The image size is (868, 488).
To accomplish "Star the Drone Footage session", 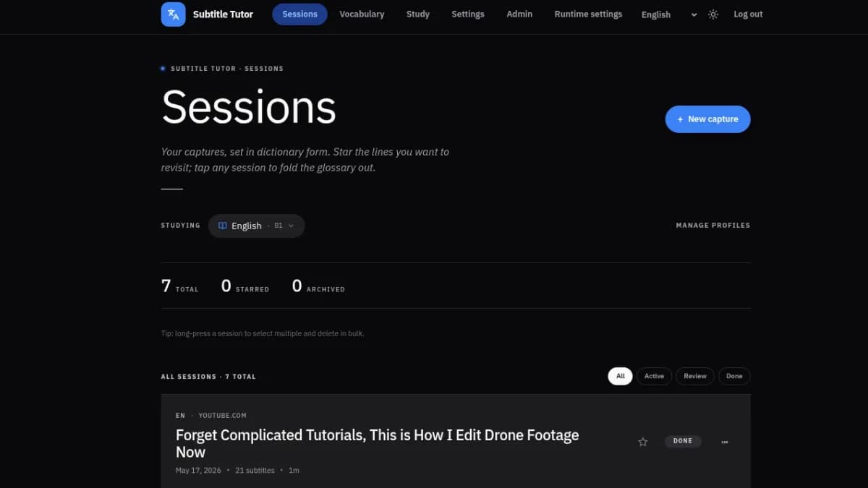I will click(643, 442).
